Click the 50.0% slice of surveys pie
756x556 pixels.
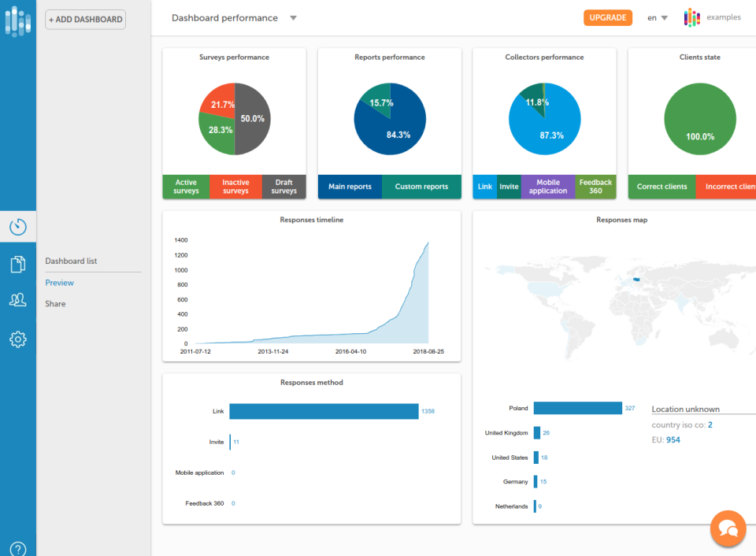coord(253,119)
